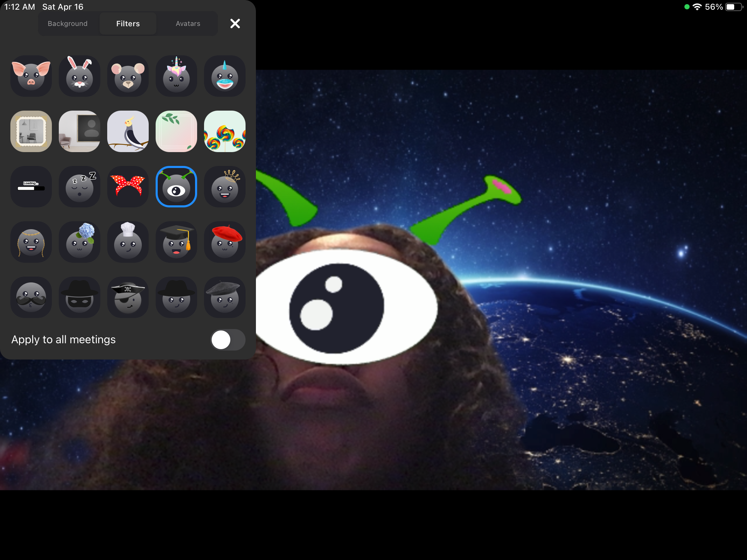This screenshot has width=747, height=560.
Task: Apply the pirate hat filter
Action: (x=128, y=297)
